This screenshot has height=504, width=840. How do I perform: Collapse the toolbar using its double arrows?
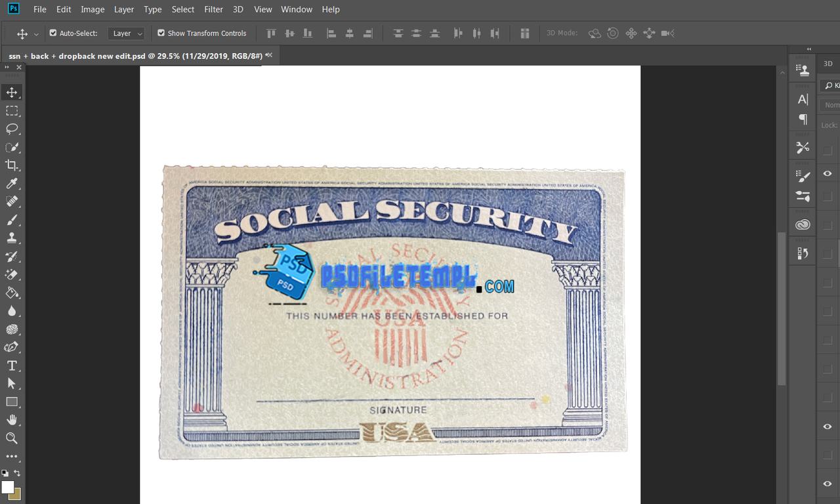[7, 67]
